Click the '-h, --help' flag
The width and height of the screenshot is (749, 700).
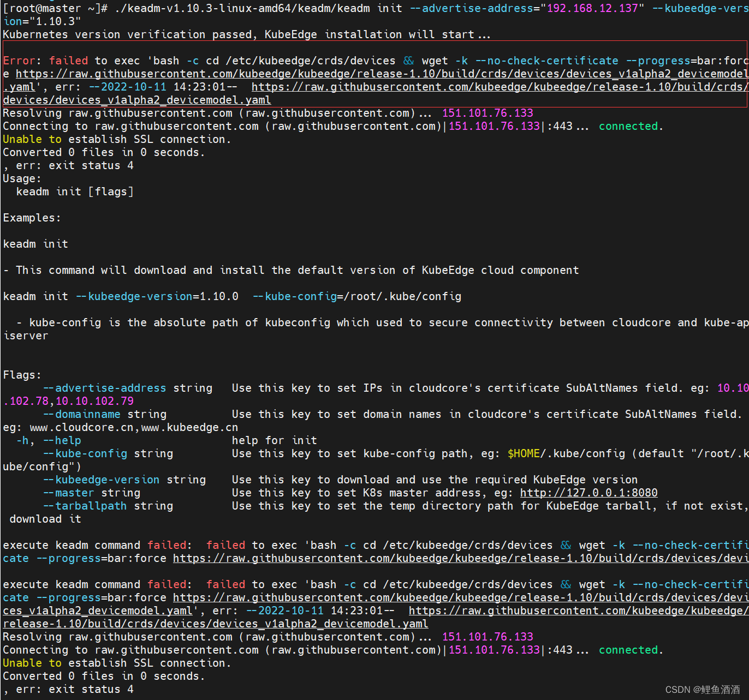point(49,440)
